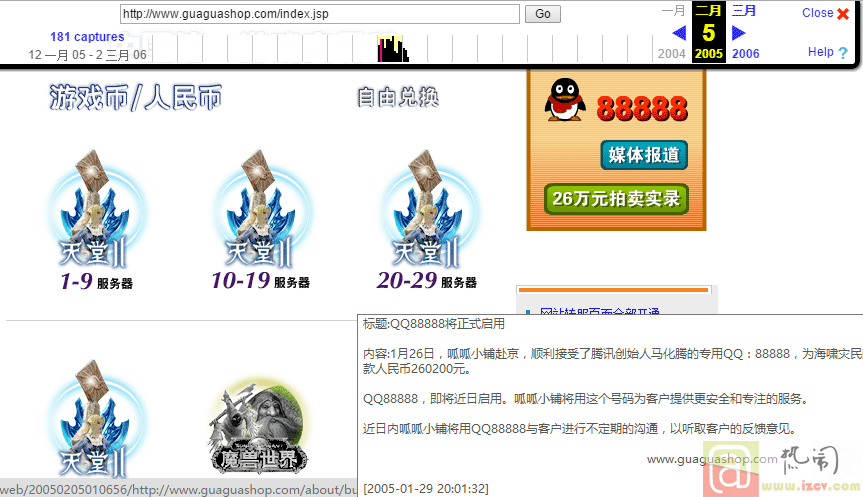Click the Go button

click(543, 14)
